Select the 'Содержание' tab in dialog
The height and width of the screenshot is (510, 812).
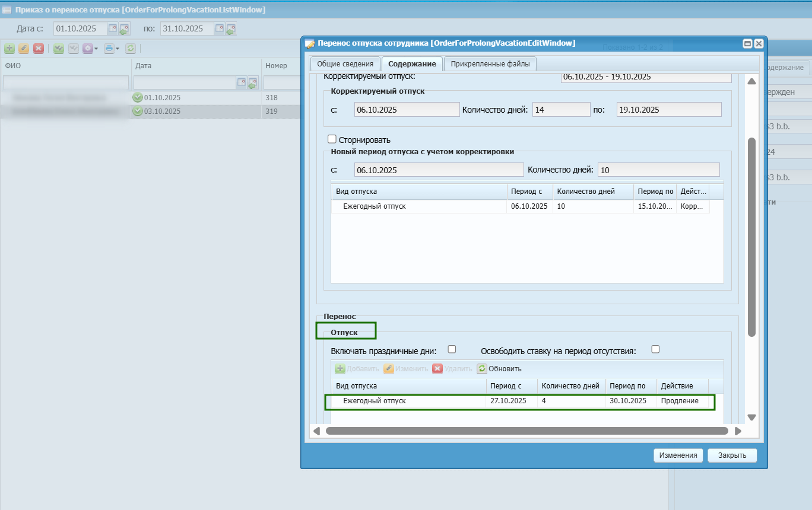click(412, 64)
